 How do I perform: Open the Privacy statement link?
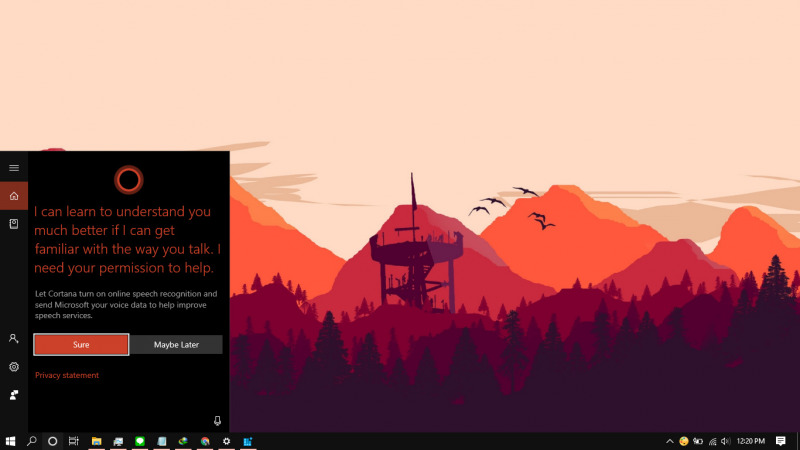(x=67, y=375)
